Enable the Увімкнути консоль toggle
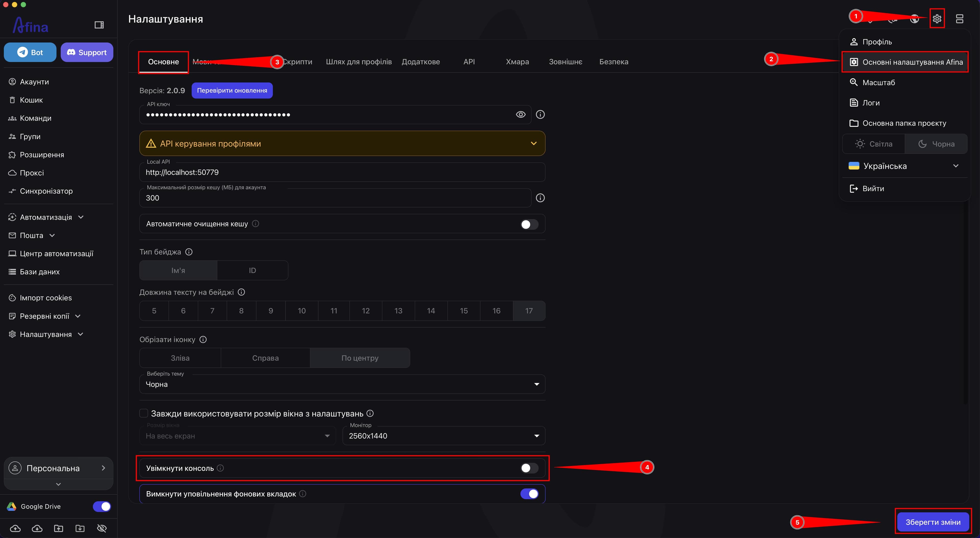The image size is (980, 538). (529, 468)
